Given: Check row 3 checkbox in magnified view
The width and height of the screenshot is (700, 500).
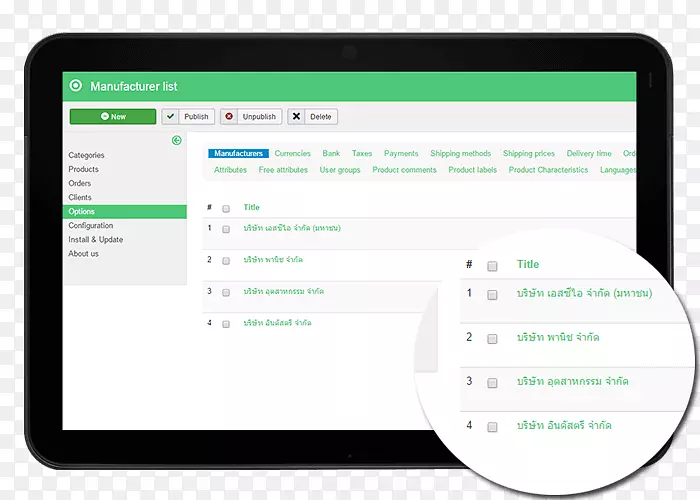Looking at the screenshot, I should [x=492, y=383].
